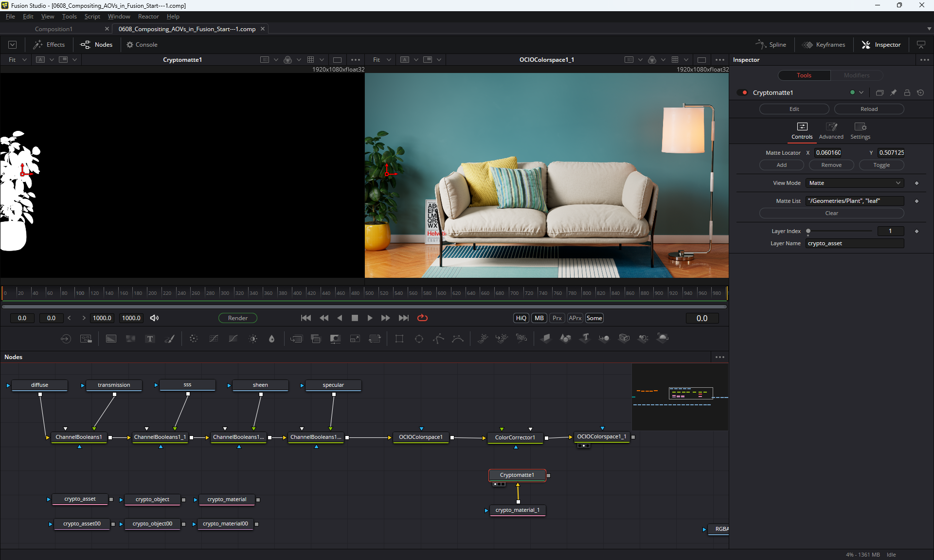Click the Paint brush tool icon
Viewport: 934px width, 560px height.
click(x=170, y=339)
